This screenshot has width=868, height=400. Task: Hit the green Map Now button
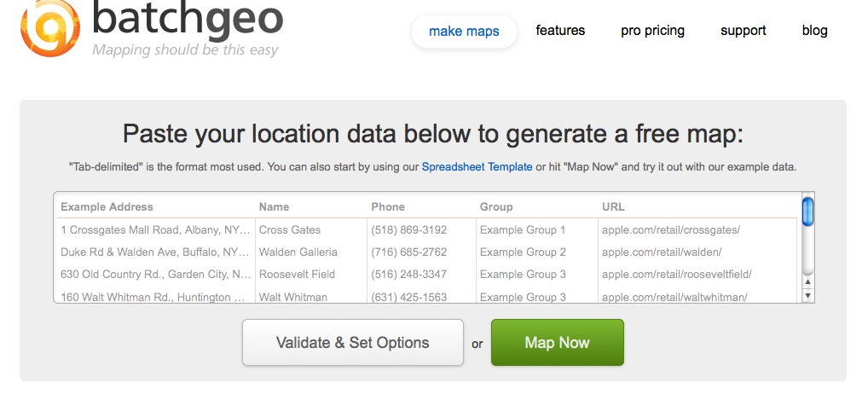(557, 343)
